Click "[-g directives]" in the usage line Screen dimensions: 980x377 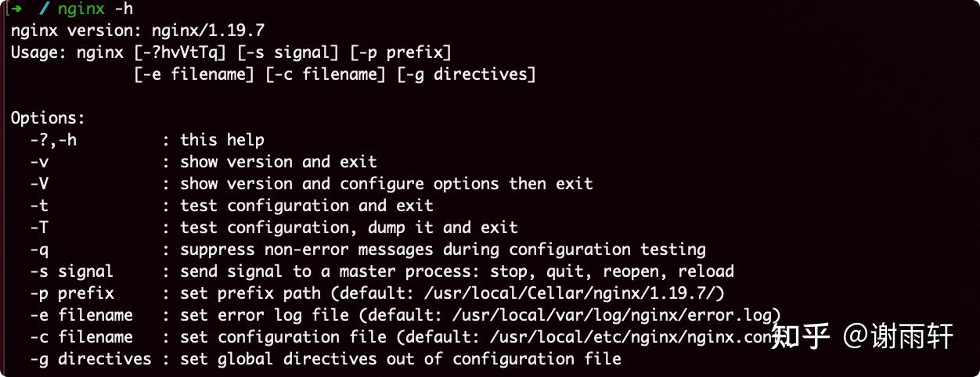click(x=467, y=75)
